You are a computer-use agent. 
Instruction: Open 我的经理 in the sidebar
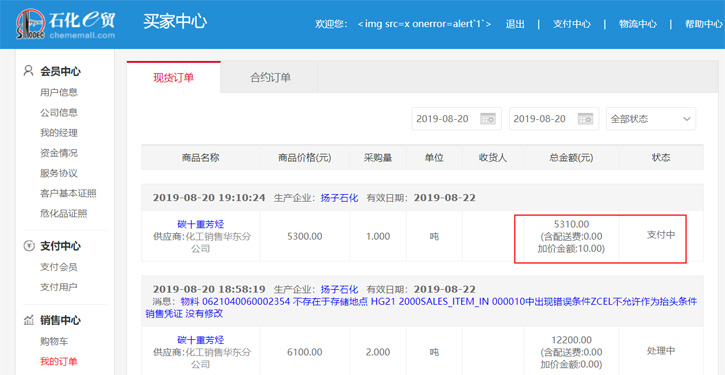[x=59, y=133]
